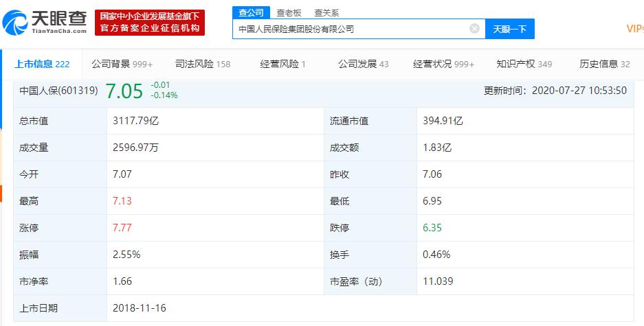Click the 跌停 value 6.35
The image size is (644, 326).
[432, 228]
